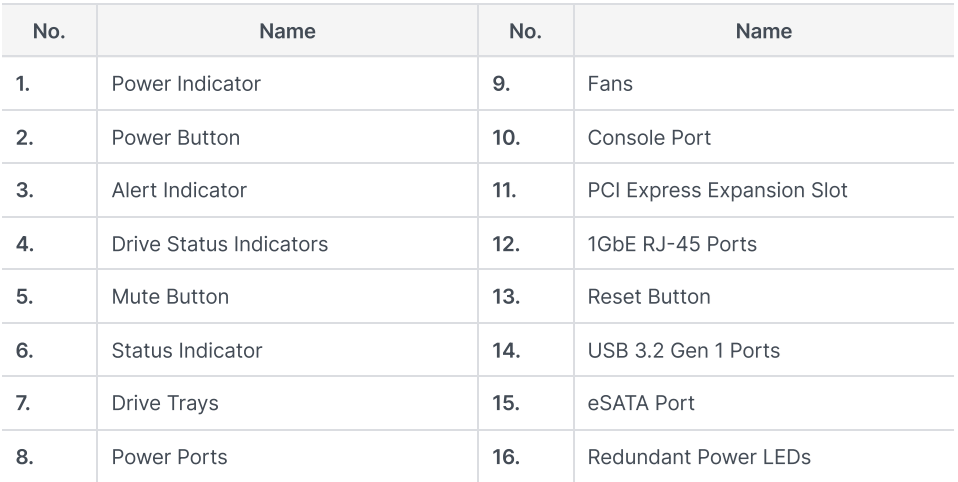Click the 'Fans' table cell
958x482 pixels.
click(x=610, y=84)
